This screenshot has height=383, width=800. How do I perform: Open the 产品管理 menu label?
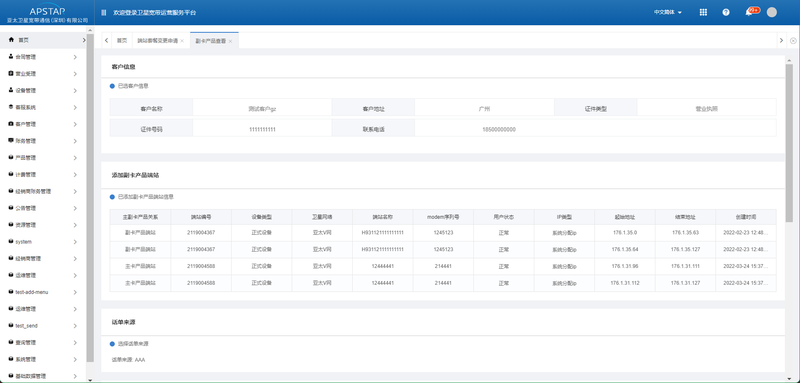click(26, 158)
